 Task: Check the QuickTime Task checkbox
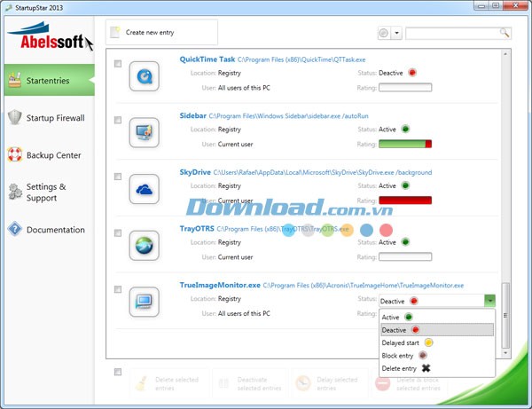[118, 64]
